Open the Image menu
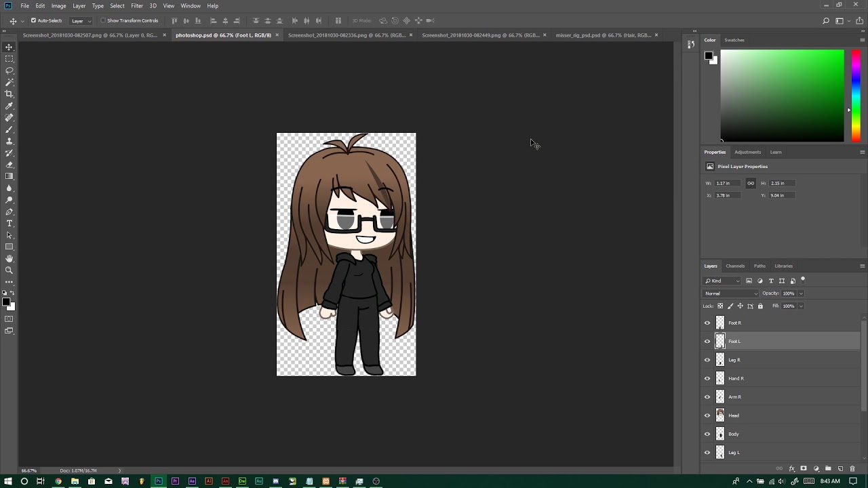This screenshot has width=868, height=488. pyautogui.click(x=58, y=5)
